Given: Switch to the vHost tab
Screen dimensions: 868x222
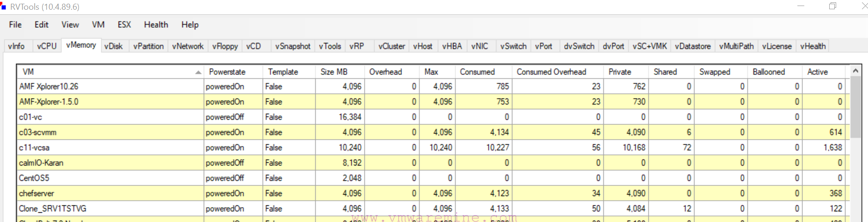Looking at the screenshot, I should (423, 46).
